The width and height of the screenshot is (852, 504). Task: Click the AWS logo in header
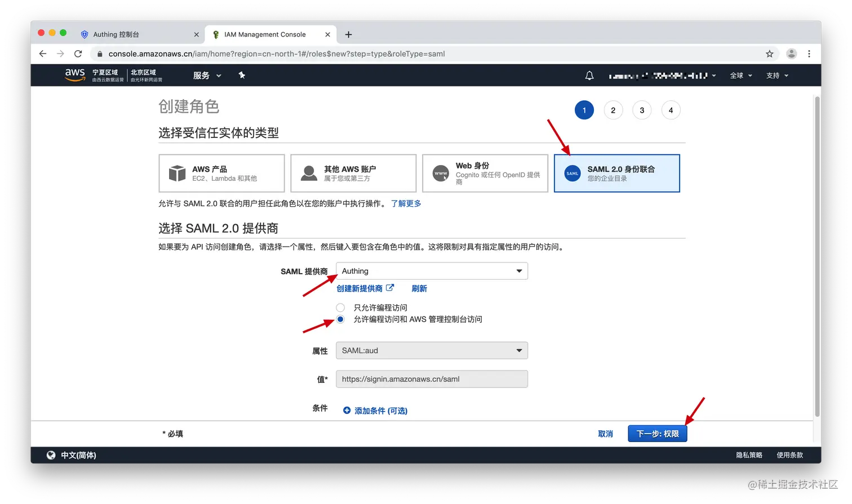click(x=75, y=75)
